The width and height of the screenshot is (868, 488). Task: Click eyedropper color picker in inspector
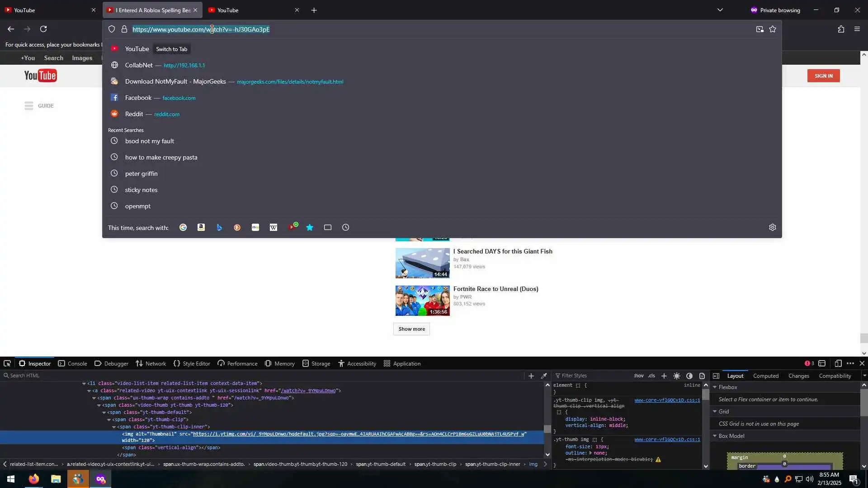tap(544, 376)
